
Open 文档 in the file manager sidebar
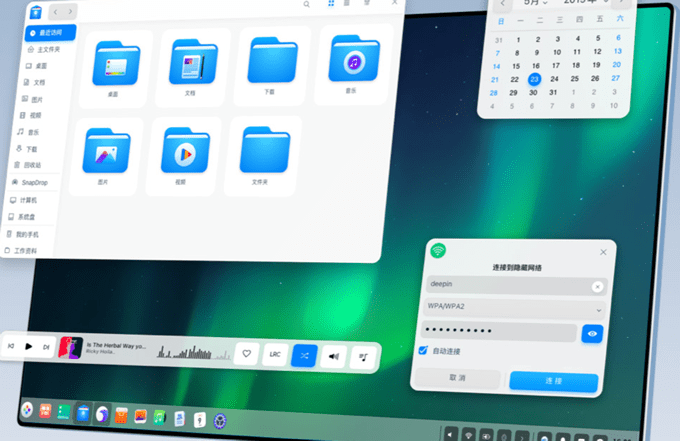(34, 82)
